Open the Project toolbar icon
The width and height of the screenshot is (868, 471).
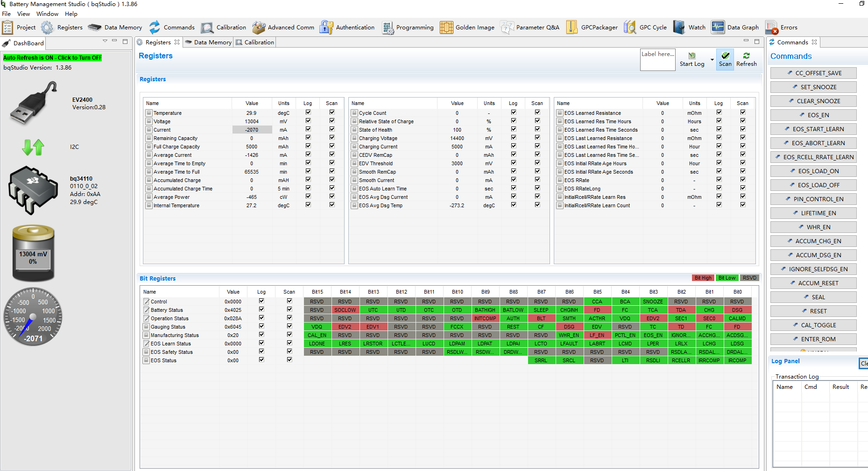[7, 28]
